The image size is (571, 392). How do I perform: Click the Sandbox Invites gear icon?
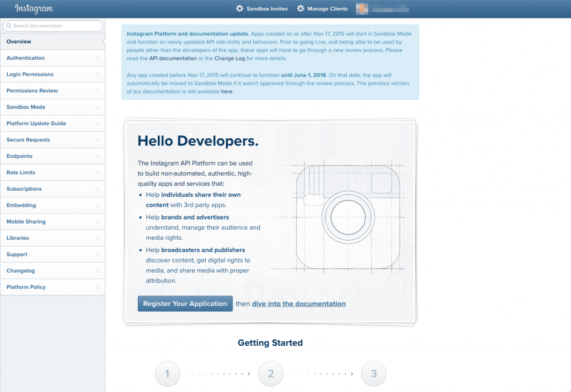tap(240, 9)
